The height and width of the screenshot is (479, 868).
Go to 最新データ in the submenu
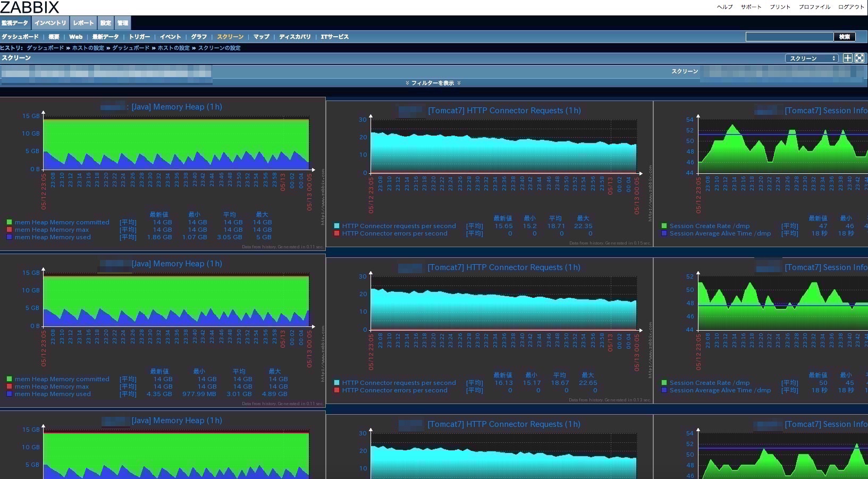[105, 37]
